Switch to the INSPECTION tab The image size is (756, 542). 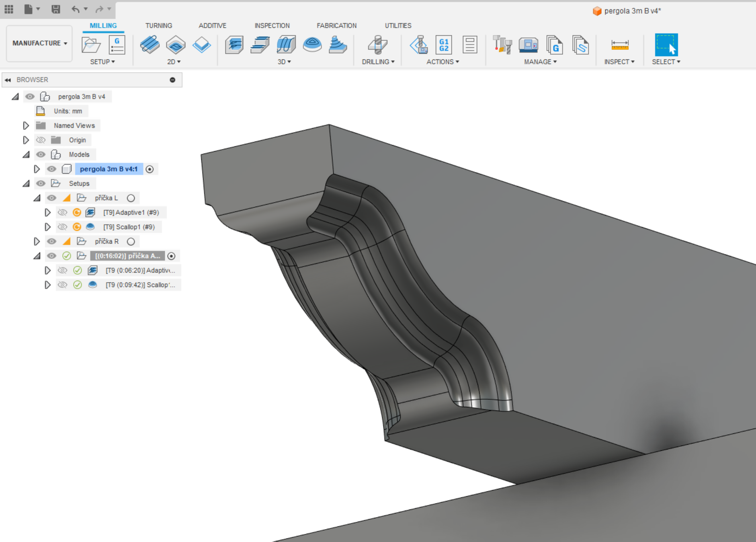pyautogui.click(x=272, y=25)
